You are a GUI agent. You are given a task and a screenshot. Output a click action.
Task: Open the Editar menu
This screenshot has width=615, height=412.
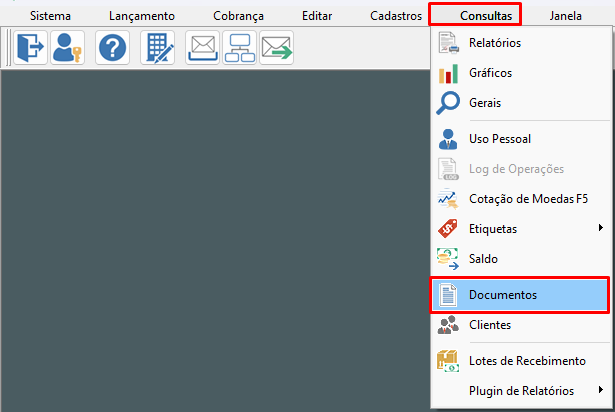coord(317,16)
